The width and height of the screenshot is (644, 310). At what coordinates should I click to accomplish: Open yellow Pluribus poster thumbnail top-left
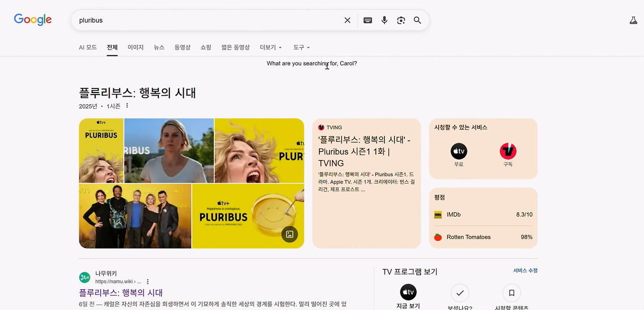tap(101, 150)
